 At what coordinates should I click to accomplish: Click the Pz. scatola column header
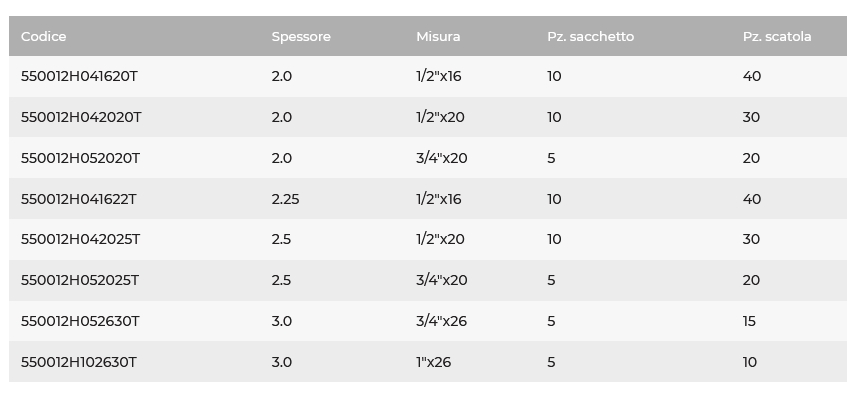777,36
